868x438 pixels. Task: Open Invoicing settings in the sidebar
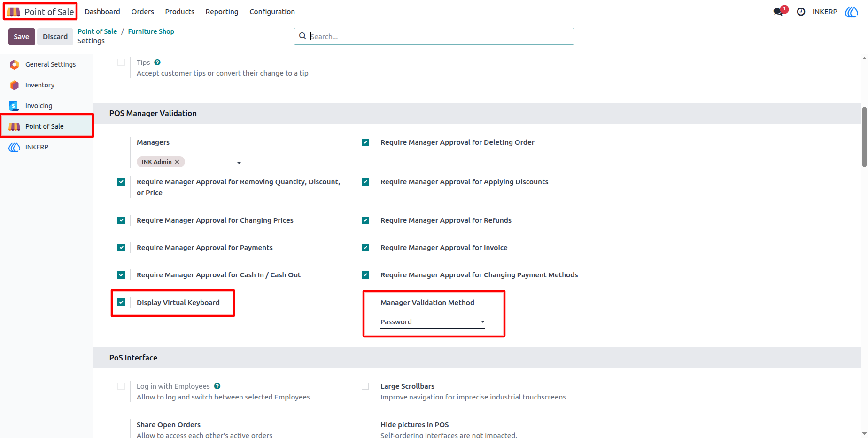[46, 106]
